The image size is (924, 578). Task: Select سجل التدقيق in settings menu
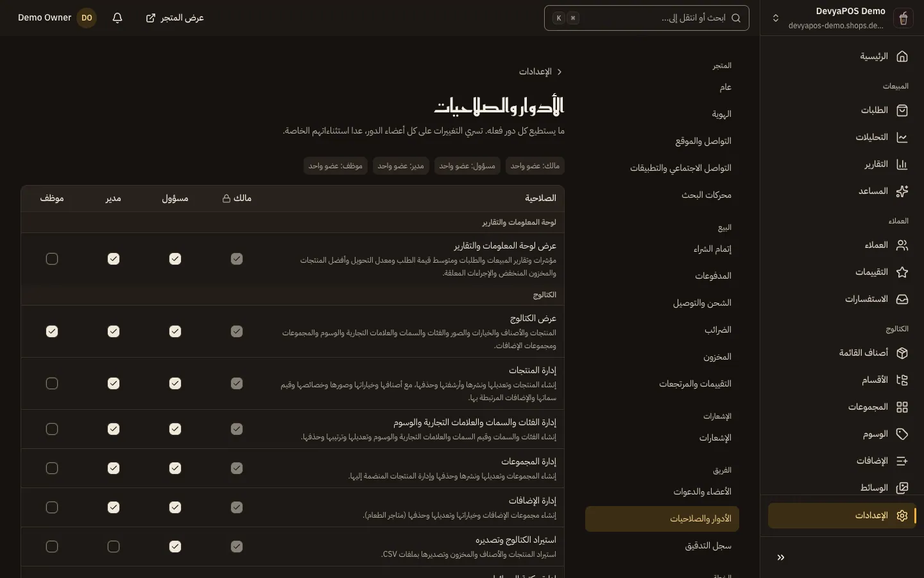tap(662, 546)
